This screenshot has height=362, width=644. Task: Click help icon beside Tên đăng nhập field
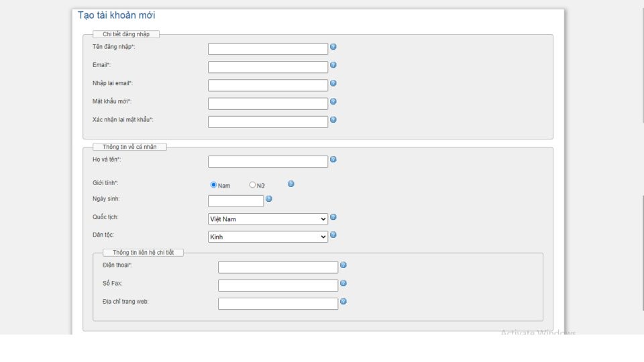coord(333,47)
